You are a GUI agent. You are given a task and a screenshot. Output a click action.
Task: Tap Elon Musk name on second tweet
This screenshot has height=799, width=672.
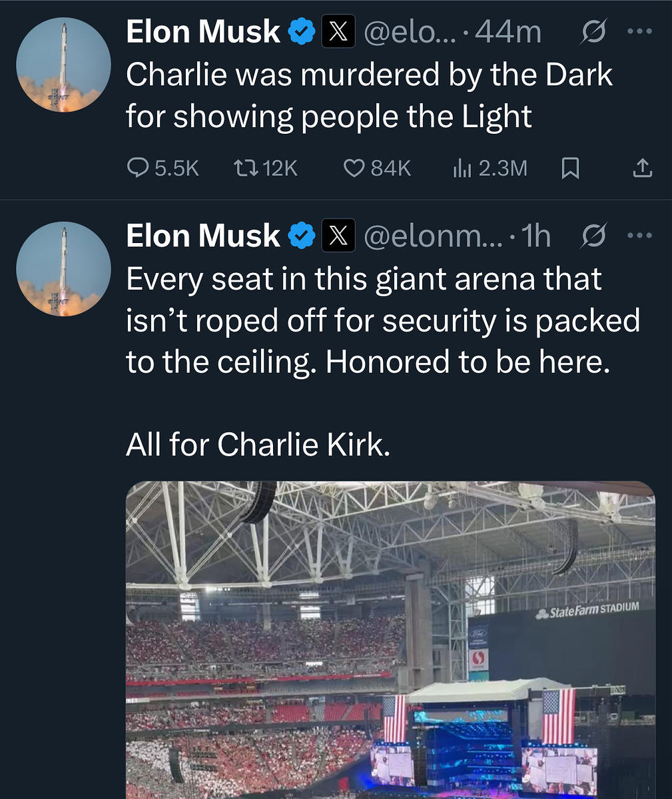[x=203, y=236]
